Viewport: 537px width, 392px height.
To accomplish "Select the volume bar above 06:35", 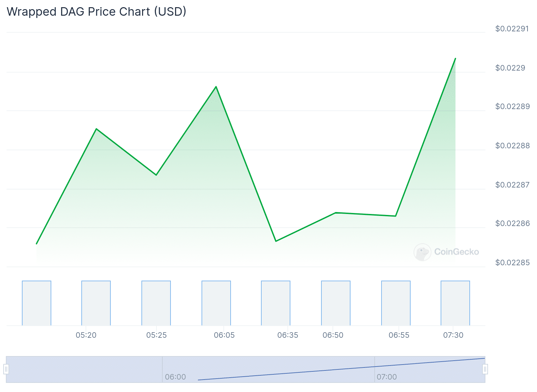I will (276, 303).
